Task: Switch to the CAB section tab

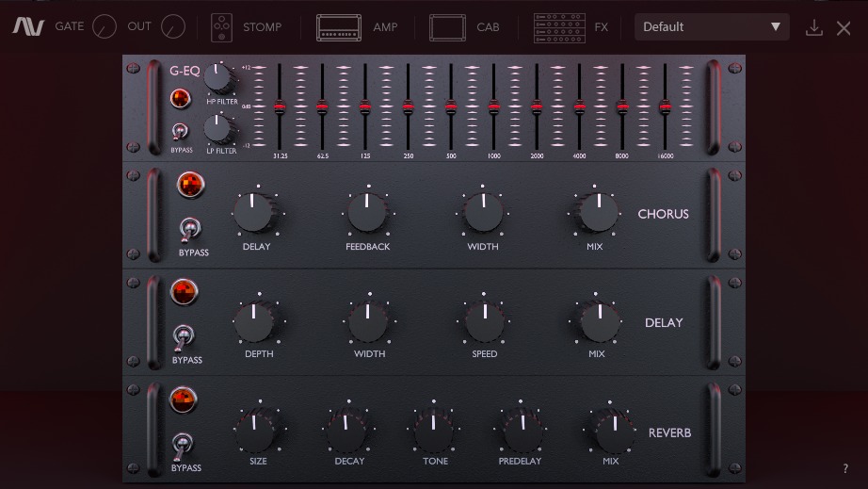Action: tap(488, 26)
